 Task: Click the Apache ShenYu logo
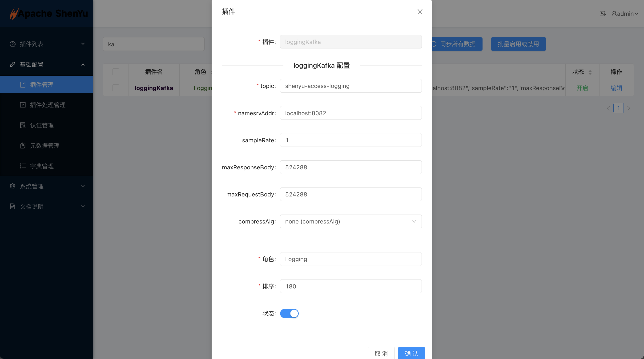pyautogui.click(x=49, y=13)
